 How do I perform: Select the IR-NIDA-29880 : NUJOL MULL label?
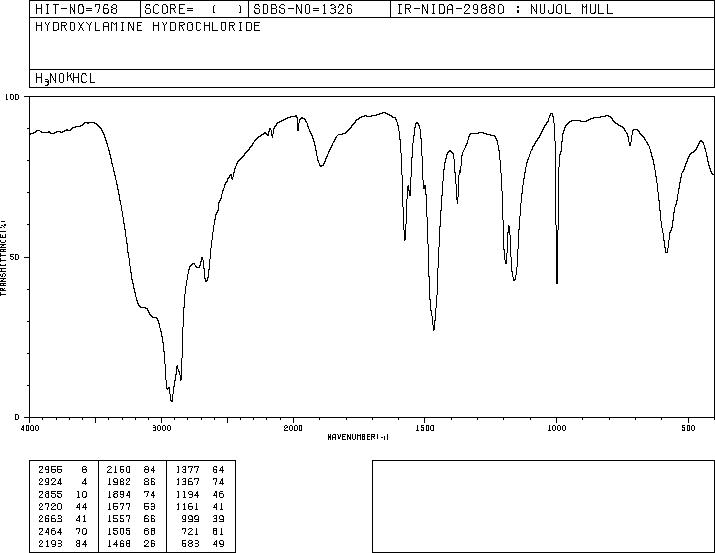click(505, 9)
